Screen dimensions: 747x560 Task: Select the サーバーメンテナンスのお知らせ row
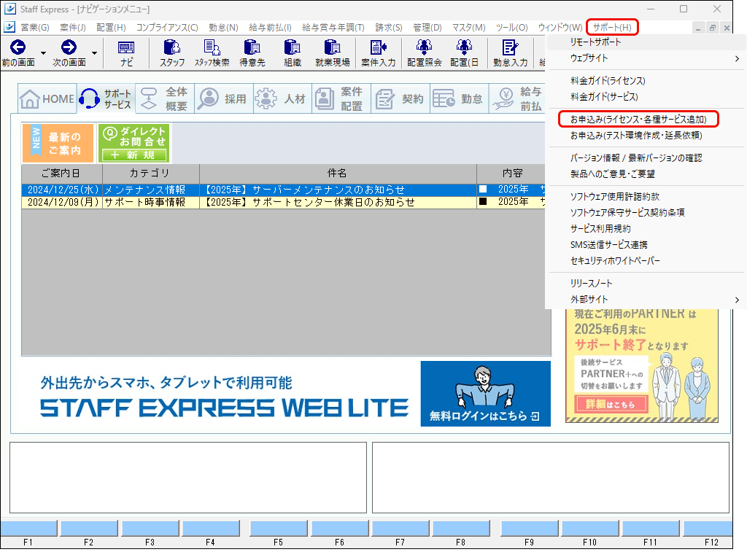pos(284,190)
